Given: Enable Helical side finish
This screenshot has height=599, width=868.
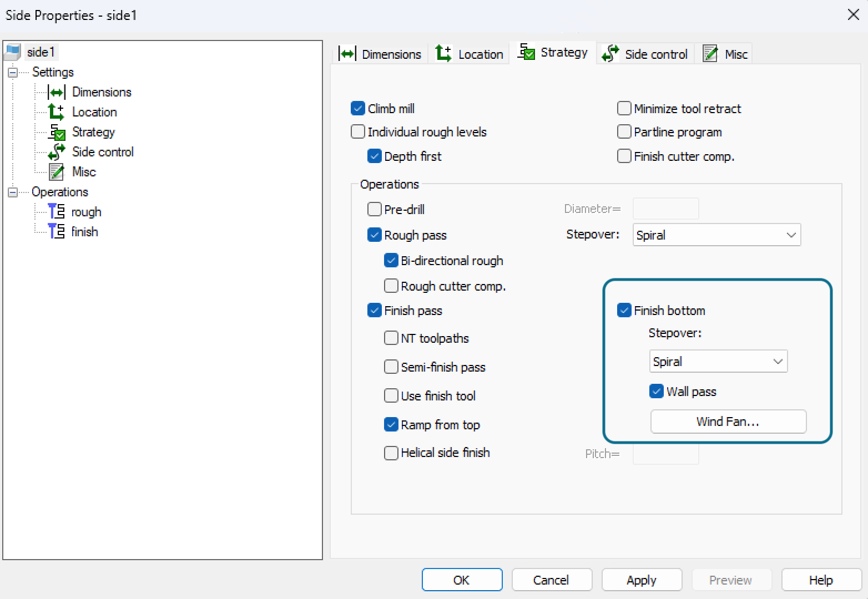Looking at the screenshot, I should pyautogui.click(x=391, y=453).
